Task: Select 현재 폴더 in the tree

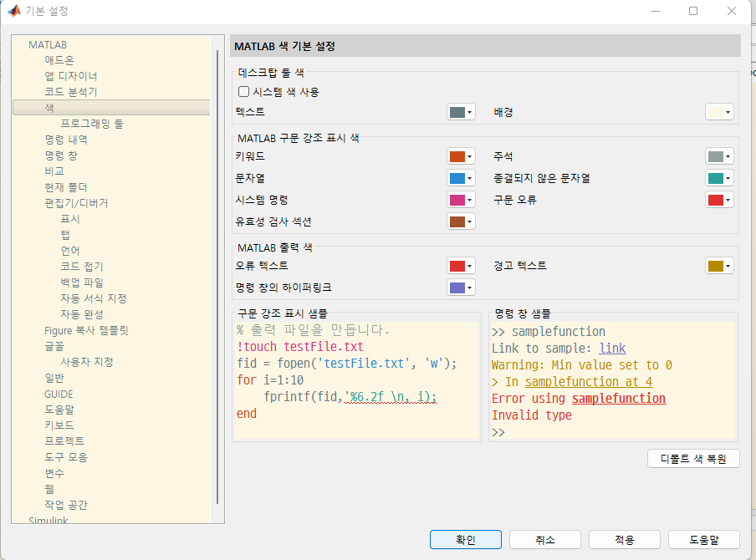Action: click(66, 187)
